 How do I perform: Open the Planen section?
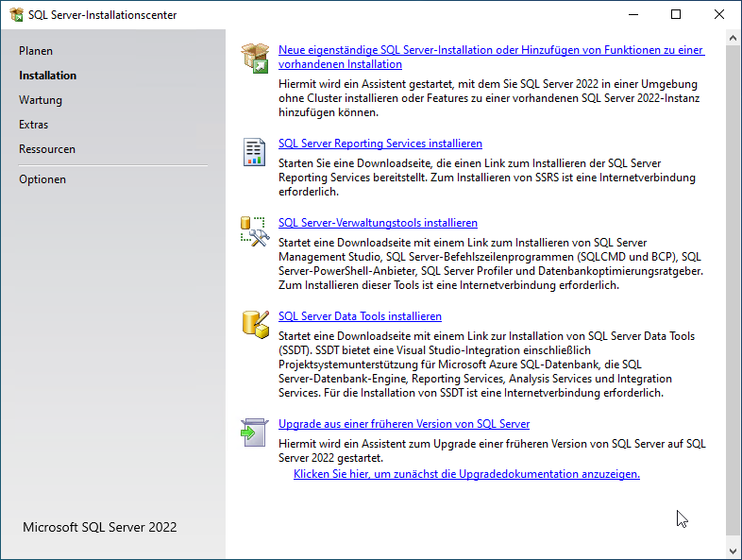click(36, 51)
